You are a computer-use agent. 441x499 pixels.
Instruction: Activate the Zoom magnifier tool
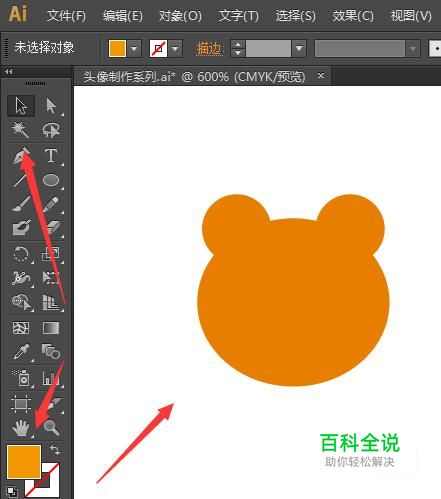pos(51,427)
